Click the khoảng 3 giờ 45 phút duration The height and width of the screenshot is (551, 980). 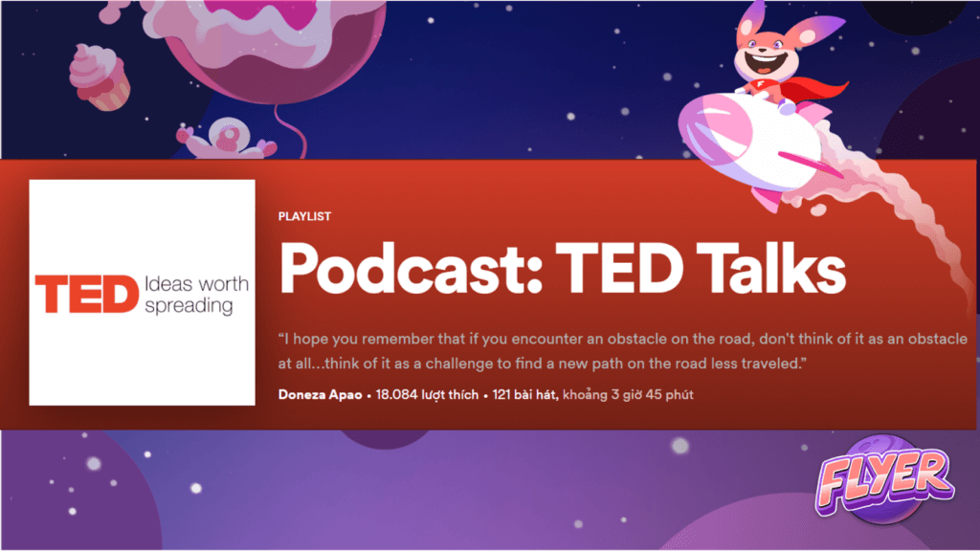pyautogui.click(x=628, y=394)
